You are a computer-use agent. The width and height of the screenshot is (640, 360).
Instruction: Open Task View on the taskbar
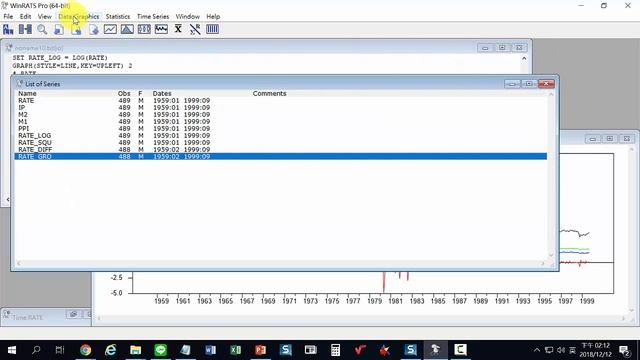click(x=60, y=350)
